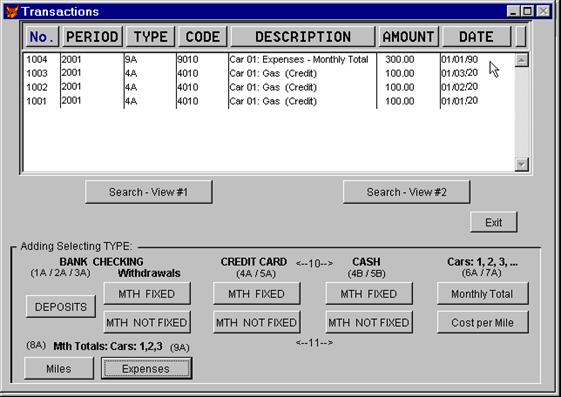Click the DATE column header
This screenshot has width=561, height=397.
coord(477,36)
